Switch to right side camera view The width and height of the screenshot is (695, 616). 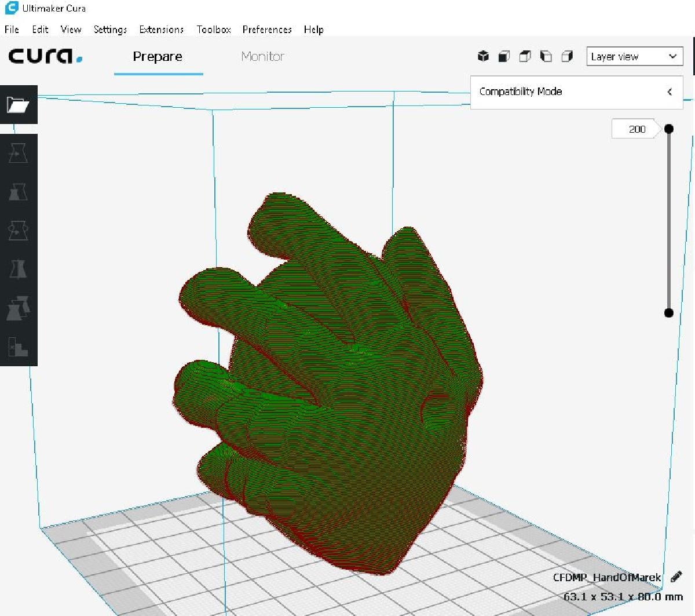coord(567,56)
